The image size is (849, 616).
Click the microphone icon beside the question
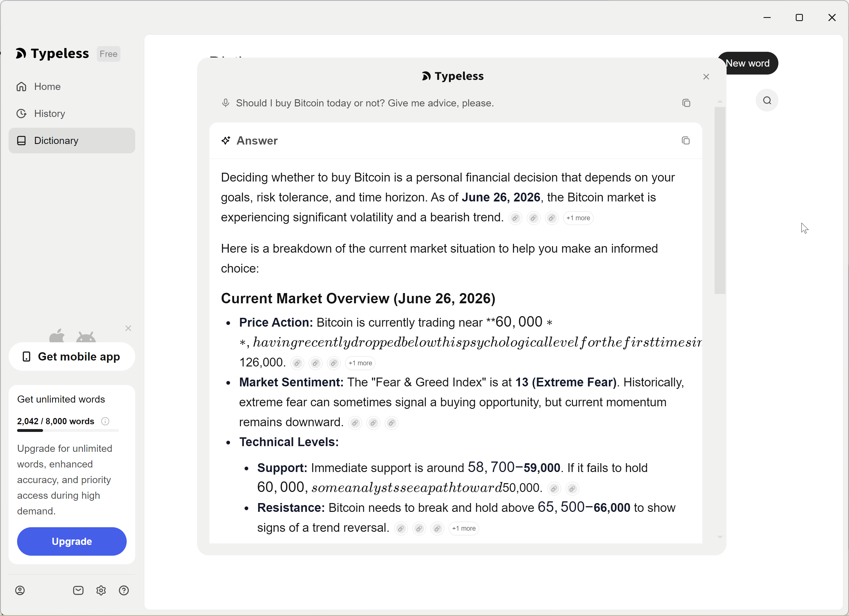[225, 103]
